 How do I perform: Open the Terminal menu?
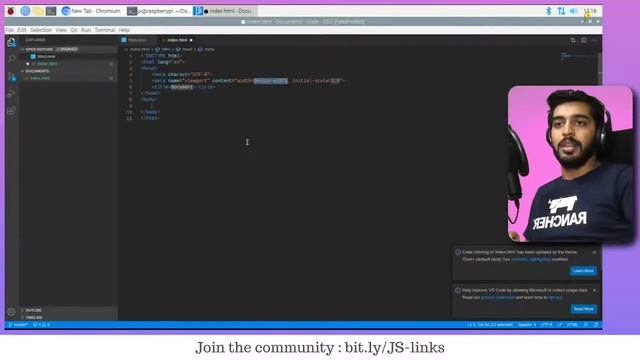105,30
